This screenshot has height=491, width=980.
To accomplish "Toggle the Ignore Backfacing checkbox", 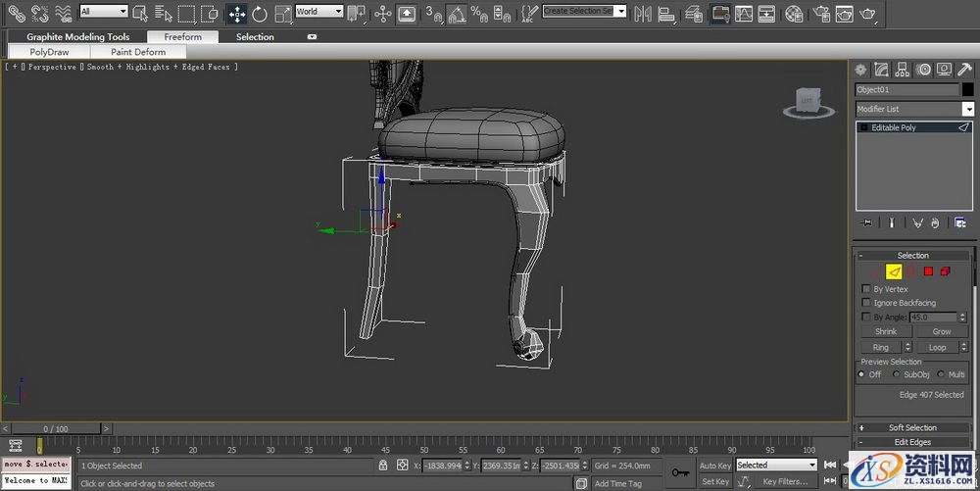I will click(865, 303).
